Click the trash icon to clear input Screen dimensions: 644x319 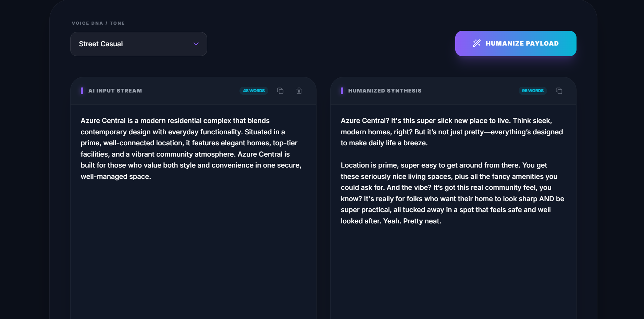299,91
